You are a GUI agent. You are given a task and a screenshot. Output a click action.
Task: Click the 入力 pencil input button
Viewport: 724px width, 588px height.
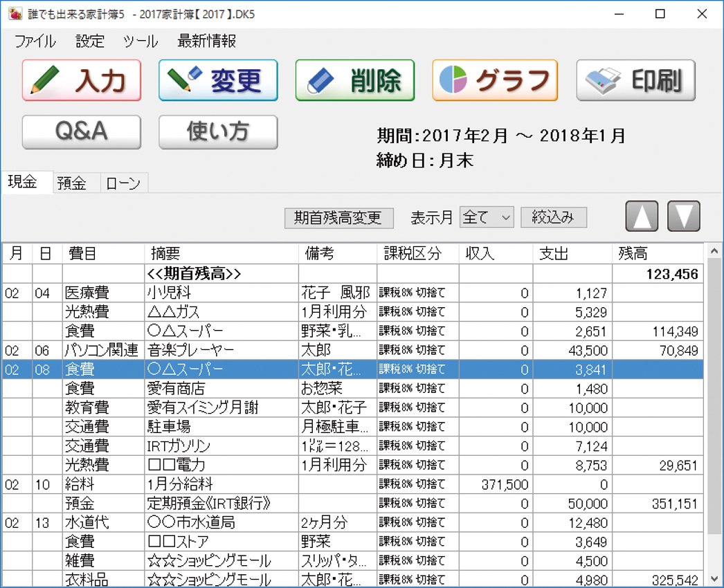click(81, 80)
